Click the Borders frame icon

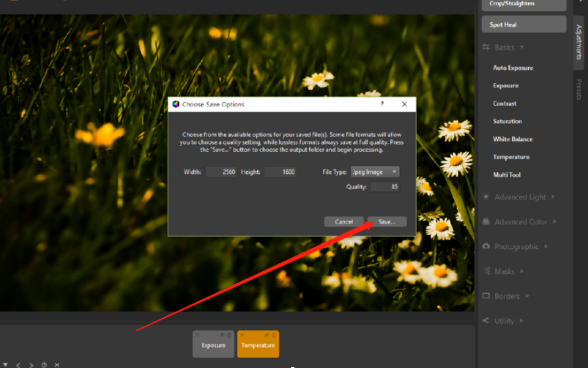tap(486, 296)
